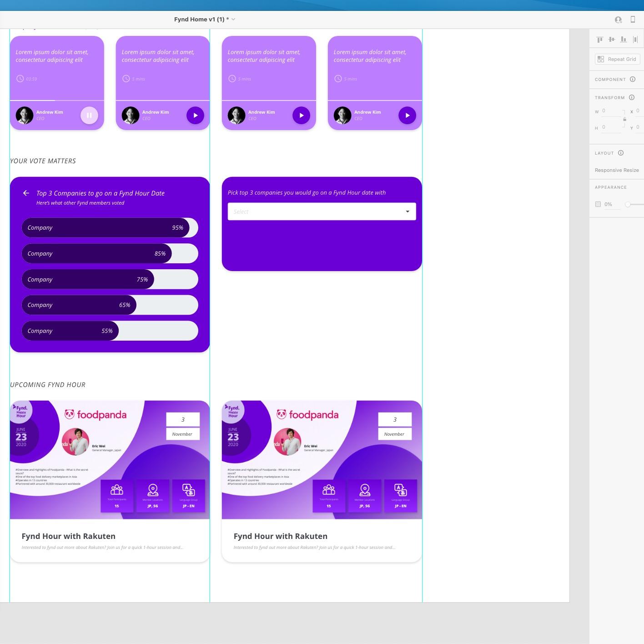
Task: Click the back arrow beside Top 3 Companies
Action: [x=26, y=193]
